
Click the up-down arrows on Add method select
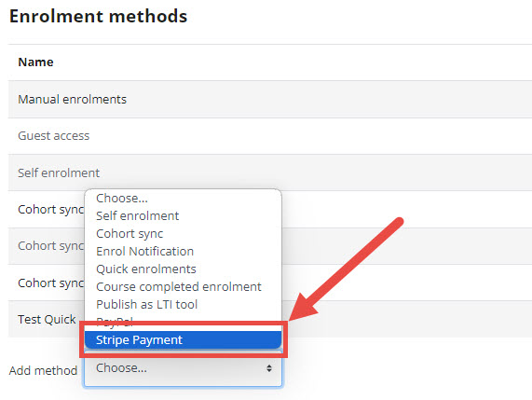[269, 368]
